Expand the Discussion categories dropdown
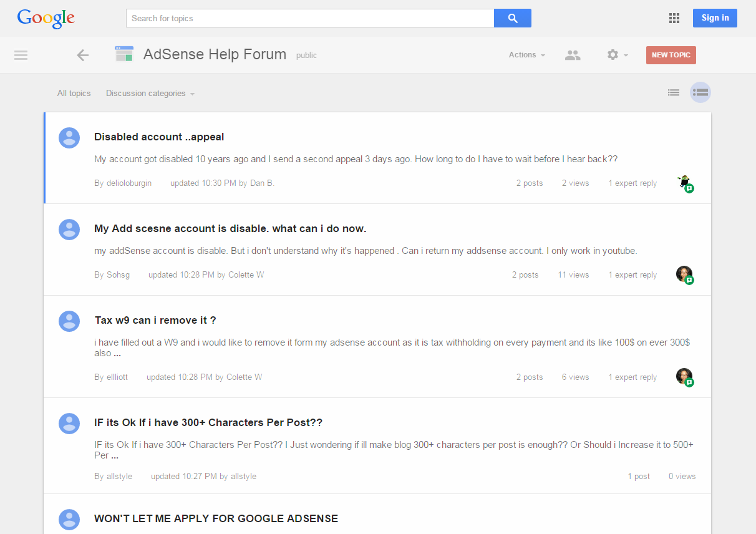The width and height of the screenshot is (756, 534). pos(150,93)
